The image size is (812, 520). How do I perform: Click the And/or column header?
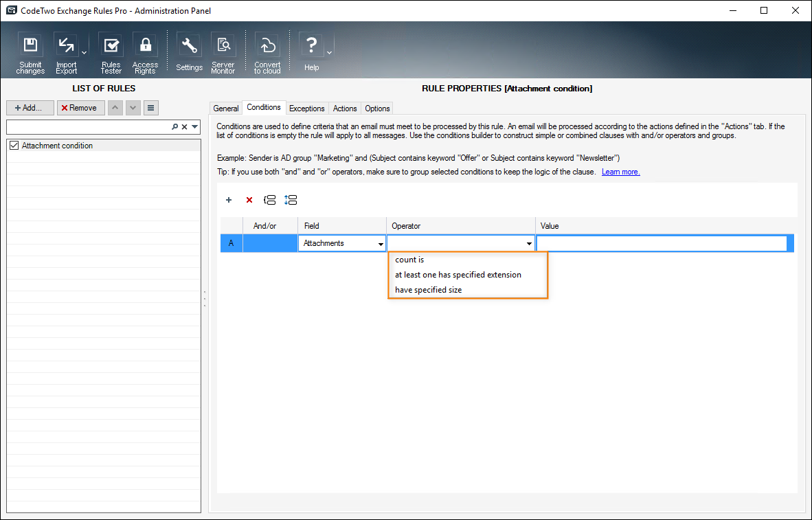pyautogui.click(x=270, y=226)
